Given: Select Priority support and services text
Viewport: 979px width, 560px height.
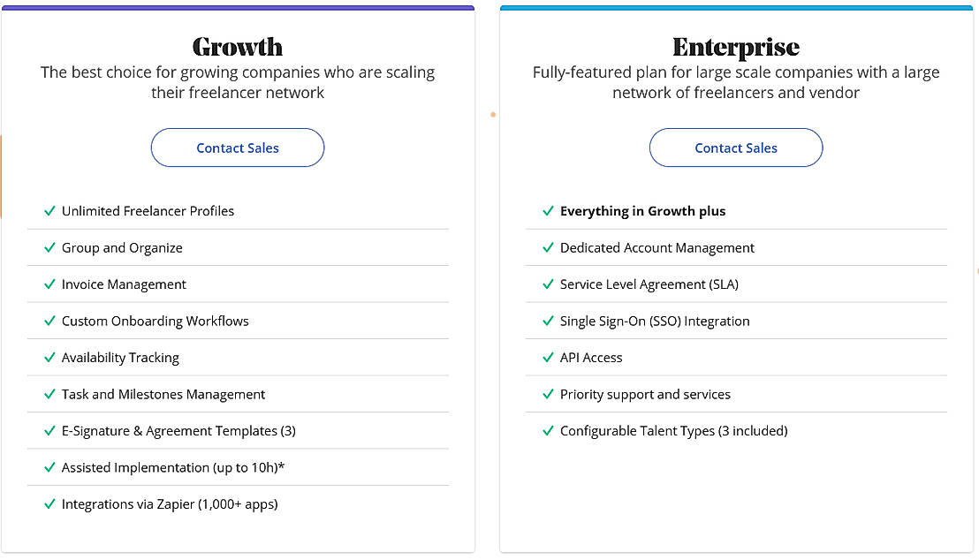Looking at the screenshot, I should click(x=645, y=395).
